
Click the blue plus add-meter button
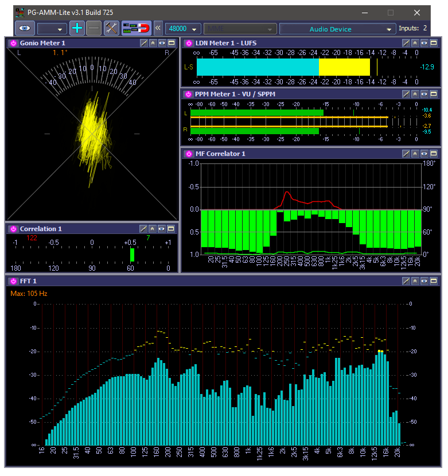(77, 28)
